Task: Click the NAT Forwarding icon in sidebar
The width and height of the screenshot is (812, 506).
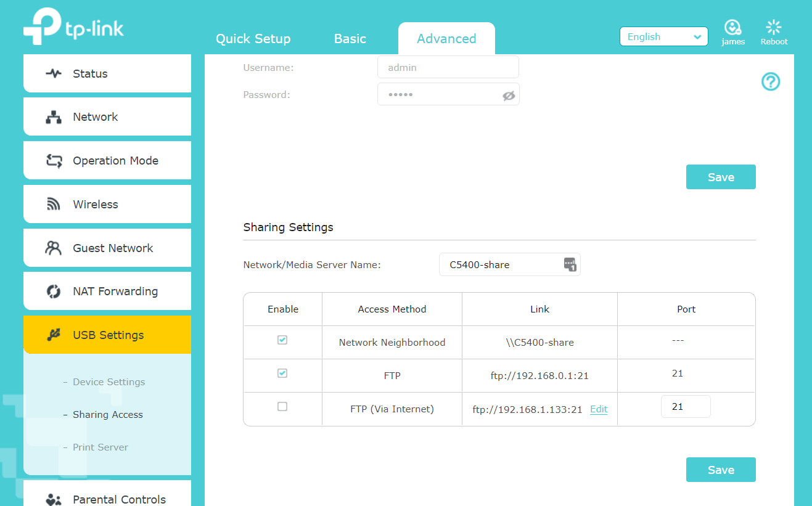Action: (x=54, y=292)
